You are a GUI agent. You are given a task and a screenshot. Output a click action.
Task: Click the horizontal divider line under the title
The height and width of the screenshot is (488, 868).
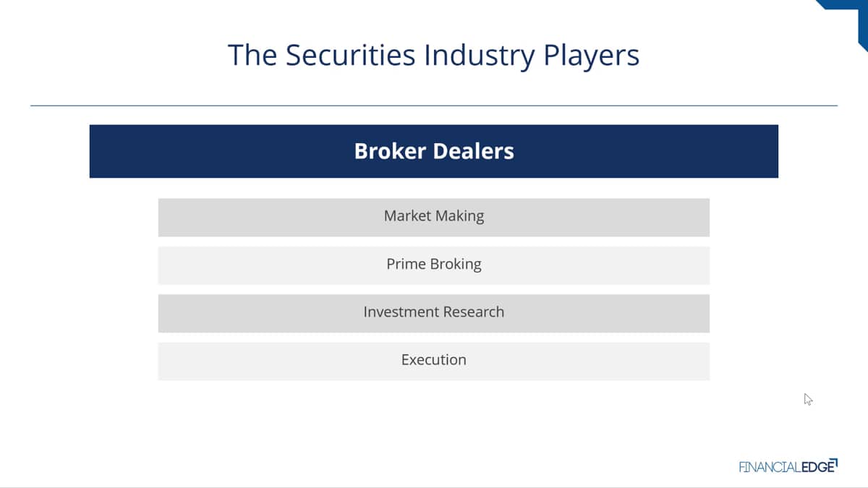[434, 106]
